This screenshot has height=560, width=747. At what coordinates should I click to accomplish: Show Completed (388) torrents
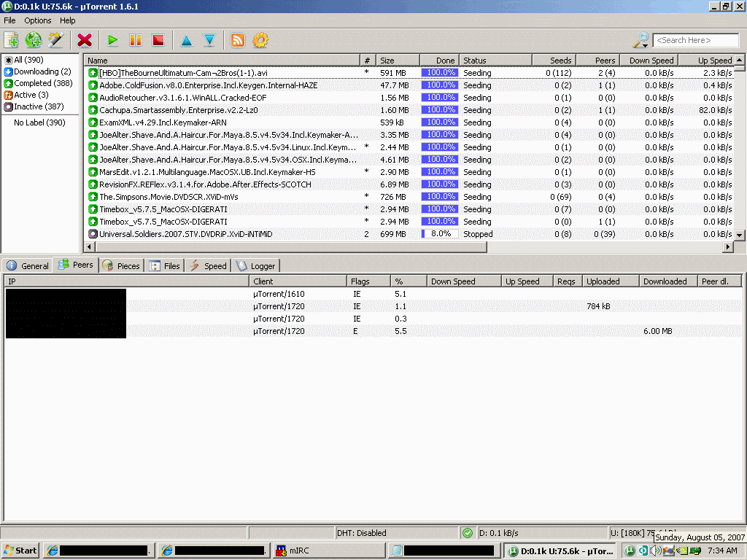[x=38, y=83]
